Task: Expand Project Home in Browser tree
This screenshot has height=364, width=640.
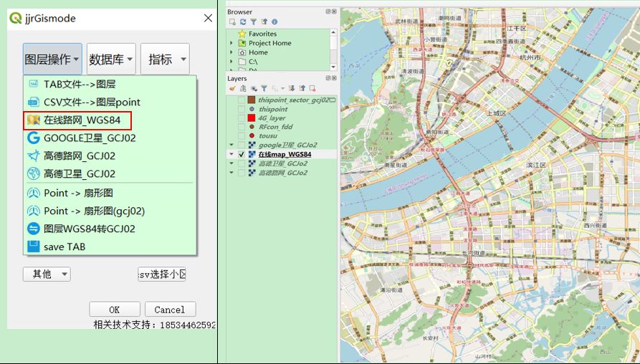Action: tap(231, 43)
